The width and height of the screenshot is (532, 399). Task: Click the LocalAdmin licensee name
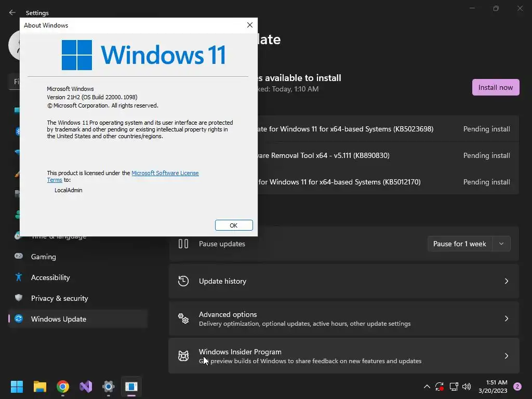pyautogui.click(x=68, y=190)
